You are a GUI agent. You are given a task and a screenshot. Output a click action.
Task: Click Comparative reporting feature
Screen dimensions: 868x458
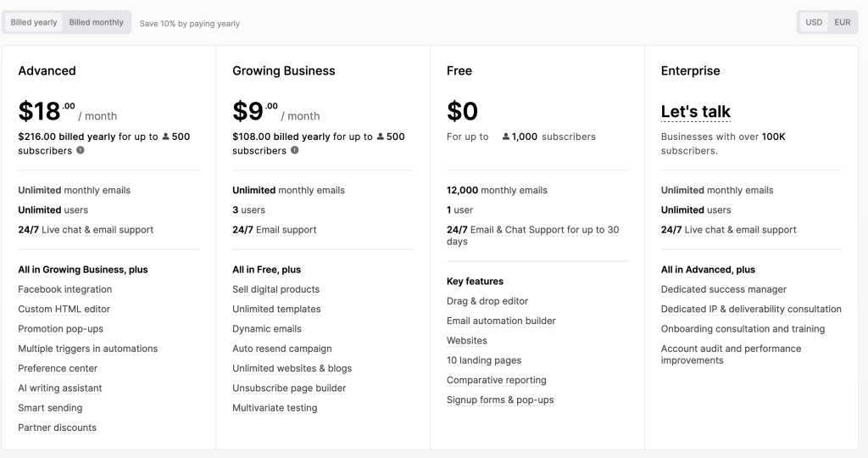(497, 380)
